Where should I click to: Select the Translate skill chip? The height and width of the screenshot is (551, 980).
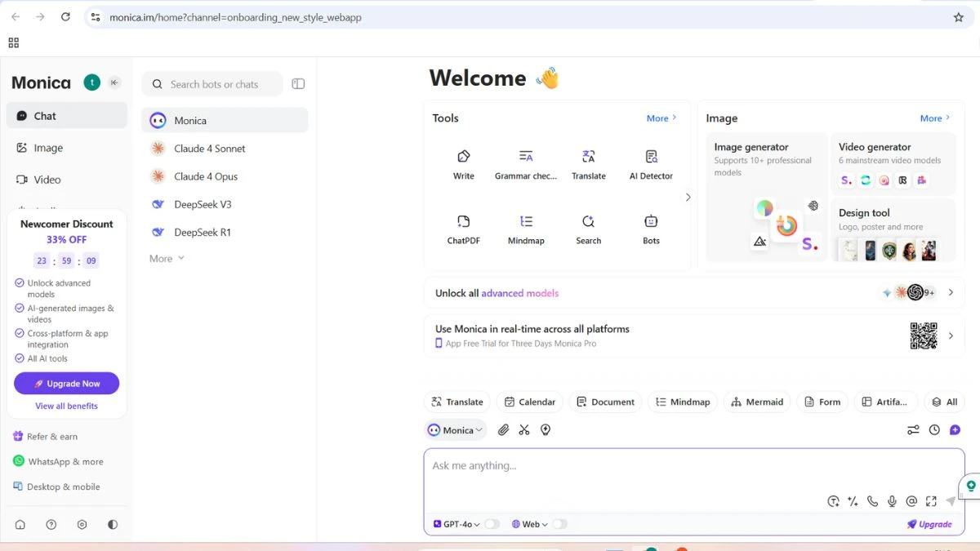457,402
